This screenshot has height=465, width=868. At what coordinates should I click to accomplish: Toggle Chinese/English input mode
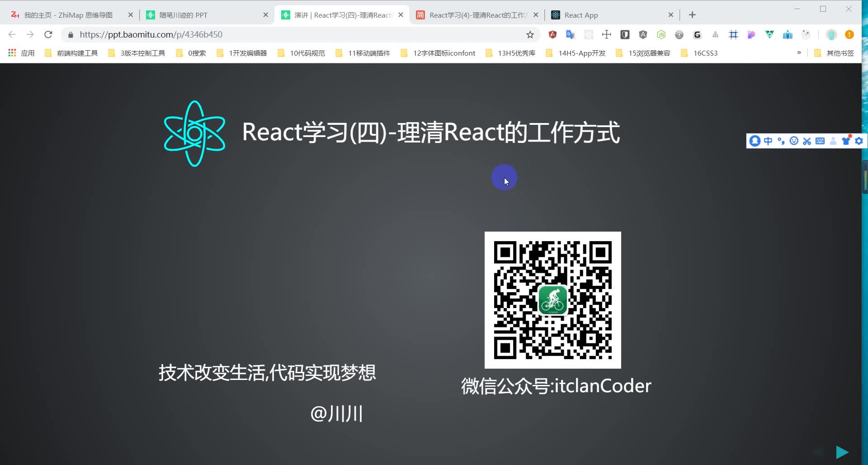768,141
